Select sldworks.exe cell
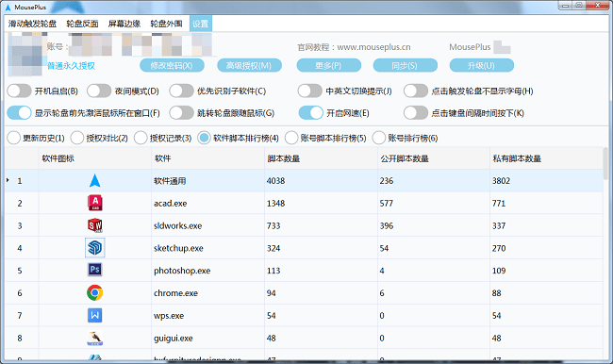Screen dimensions: 613x364 (208, 225)
